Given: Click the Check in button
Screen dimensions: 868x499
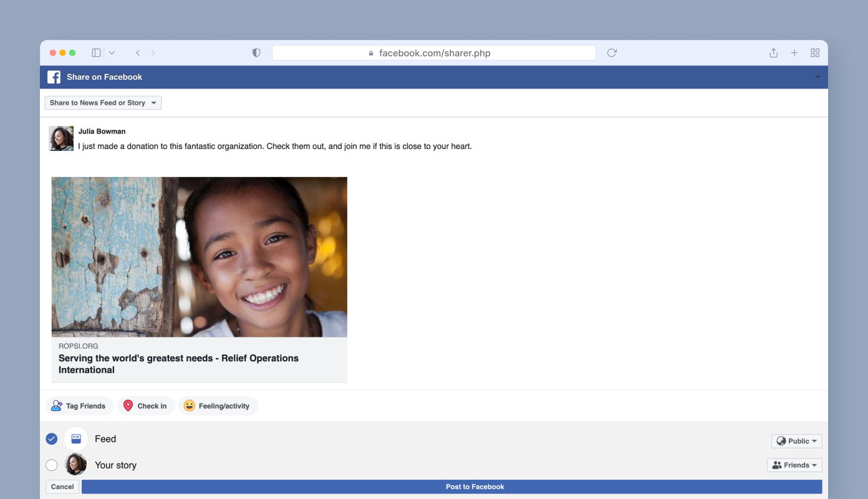Looking at the screenshot, I should (146, 406).
